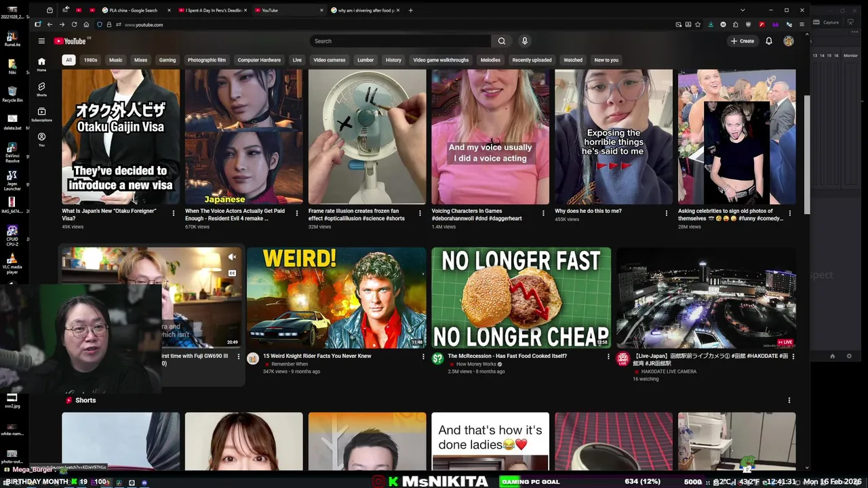Open options for 15 Weird Knight Rider Facts
This screenshot has height=488, width=868.
pos(423,357)
